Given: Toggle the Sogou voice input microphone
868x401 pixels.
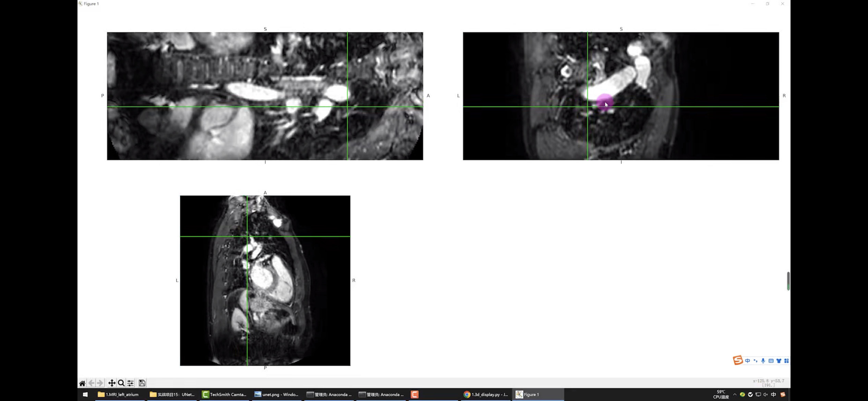Looking at the screenshot, I should 763,361.
